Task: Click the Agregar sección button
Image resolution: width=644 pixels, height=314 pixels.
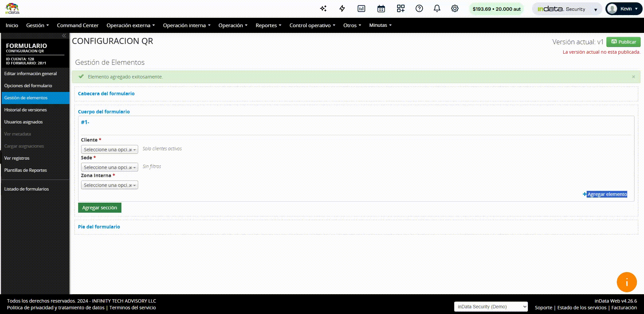Action: tap(100, 208)
